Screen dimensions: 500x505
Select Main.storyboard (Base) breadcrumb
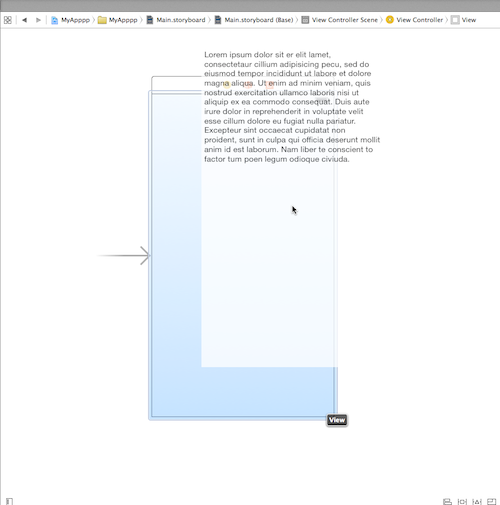coord(254,20)
